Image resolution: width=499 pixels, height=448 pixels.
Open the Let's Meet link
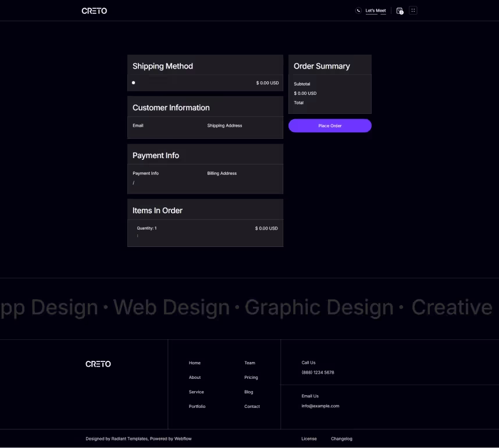pos(376,10)
